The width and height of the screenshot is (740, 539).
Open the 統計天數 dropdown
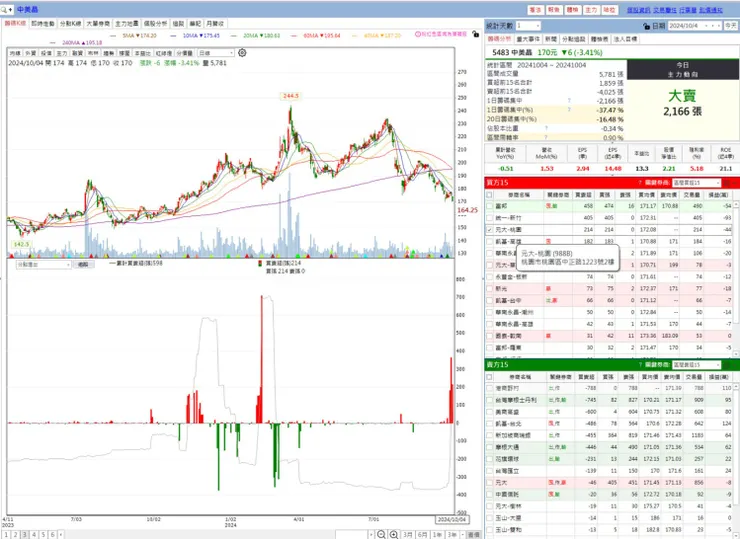coord(528,26)
